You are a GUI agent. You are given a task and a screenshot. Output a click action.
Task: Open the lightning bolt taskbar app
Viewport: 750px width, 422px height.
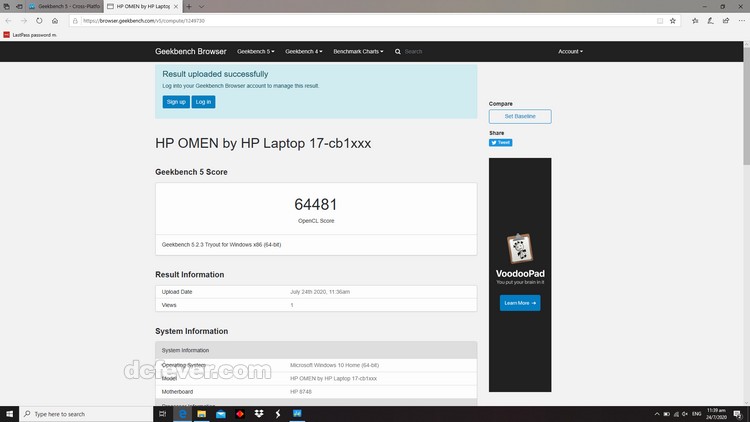tap(278, 414)
